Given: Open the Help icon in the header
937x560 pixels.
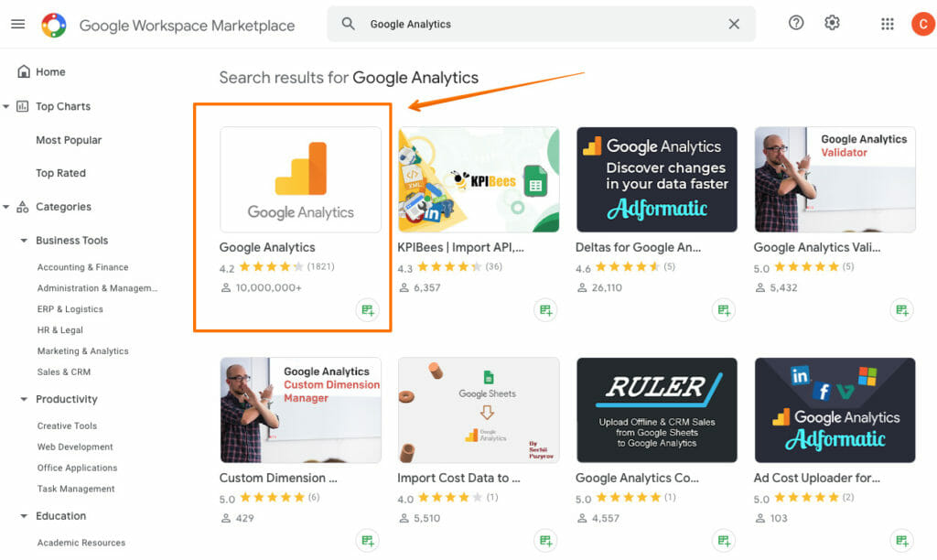Looking at the screenshot, I should 795,24.
